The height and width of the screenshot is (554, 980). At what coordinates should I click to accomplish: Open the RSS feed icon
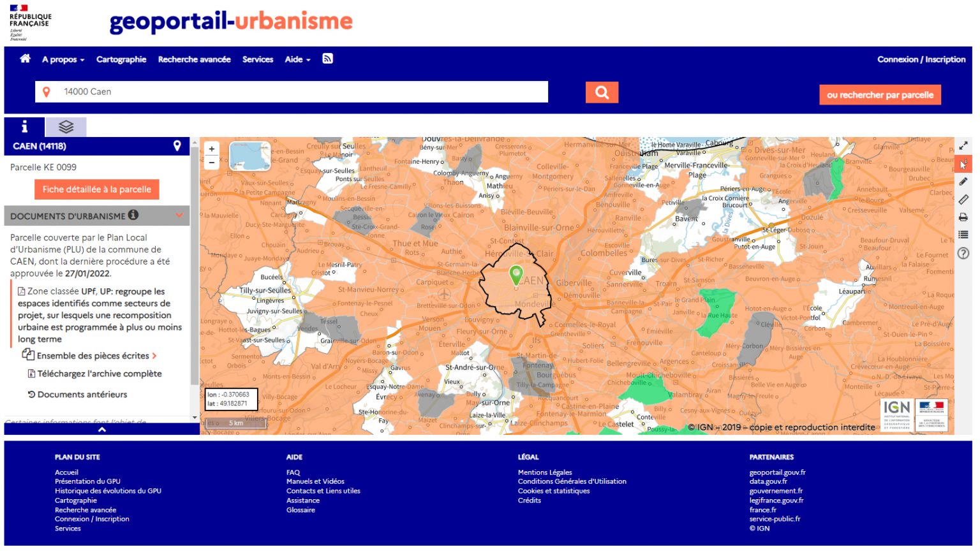[x=327, y=59]
